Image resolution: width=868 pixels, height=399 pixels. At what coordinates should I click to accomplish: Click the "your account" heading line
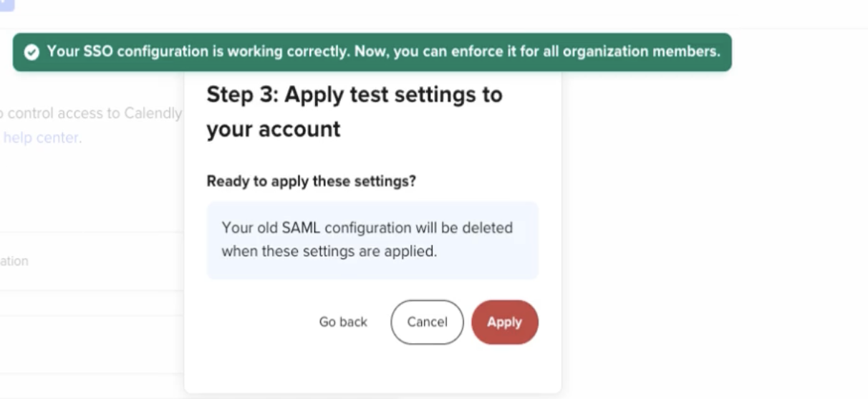[273, 130]
